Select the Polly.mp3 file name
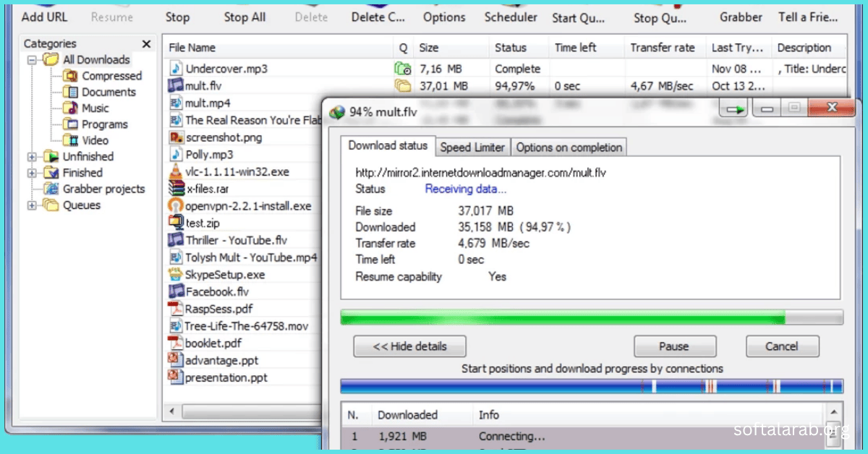This screenshot has width=868, height=454. point(209,154)
